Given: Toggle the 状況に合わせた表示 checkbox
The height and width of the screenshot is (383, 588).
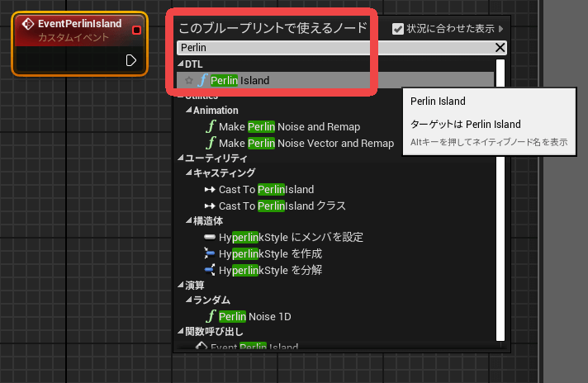Looking at the screenshot, I should [x=398, y=29].
